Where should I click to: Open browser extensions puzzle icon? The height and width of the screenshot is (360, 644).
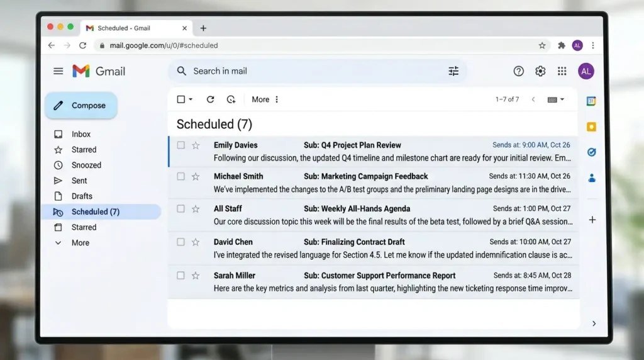pyautogui.click(x=562, y=45)
